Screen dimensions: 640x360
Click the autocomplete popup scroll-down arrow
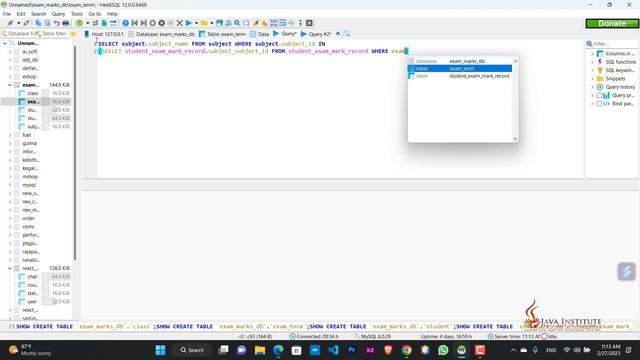[516, 139]
